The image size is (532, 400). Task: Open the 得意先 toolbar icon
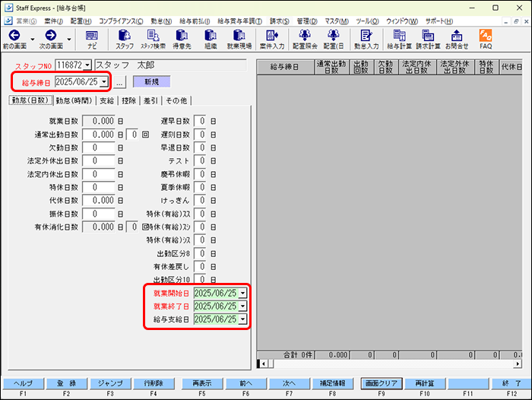[182, 40]
